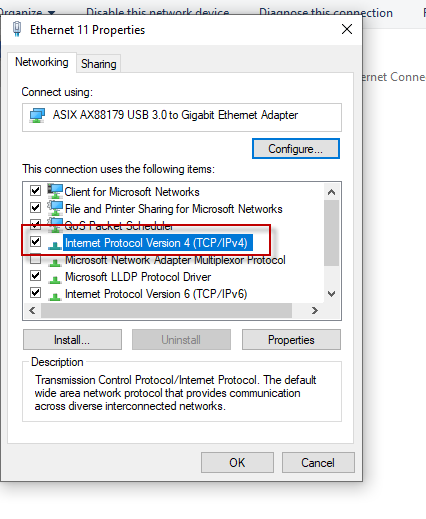Click the Microsoft LLDP Protocol Driver icon
Viewport: 426px width, 519px height.
pyautogui.click(x=55, y=280)
